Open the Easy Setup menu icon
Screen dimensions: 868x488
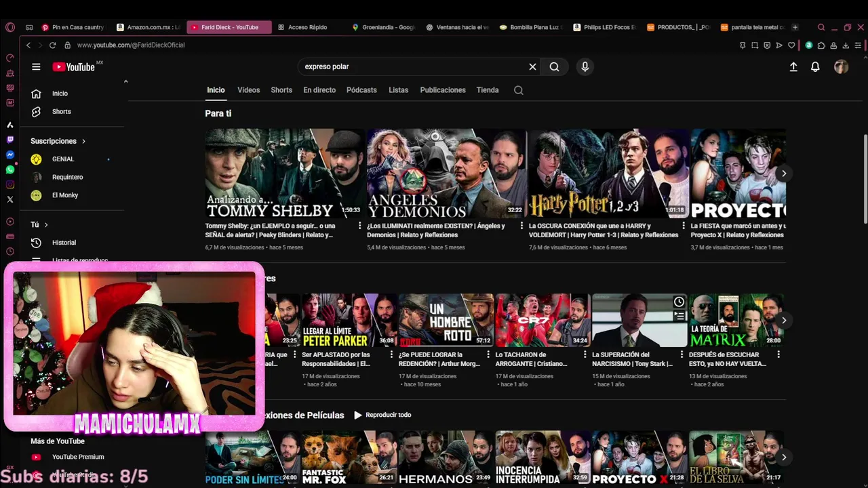click(x=858, y=45)
